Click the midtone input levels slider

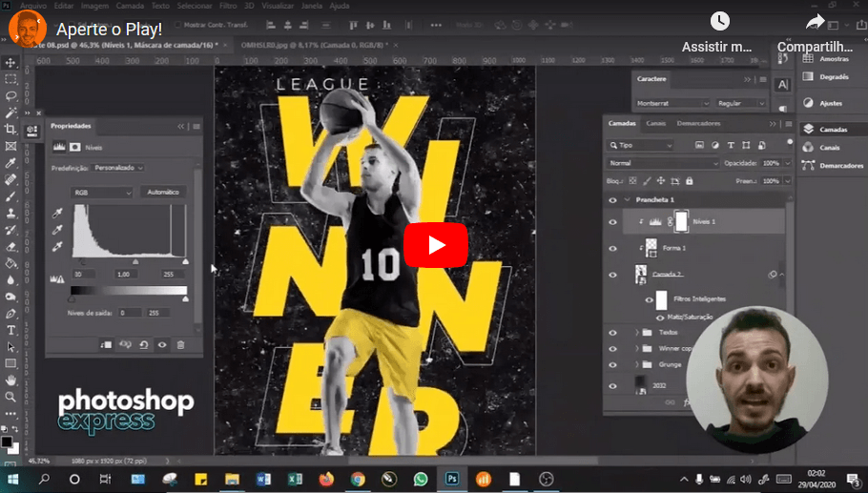(135, 261)
